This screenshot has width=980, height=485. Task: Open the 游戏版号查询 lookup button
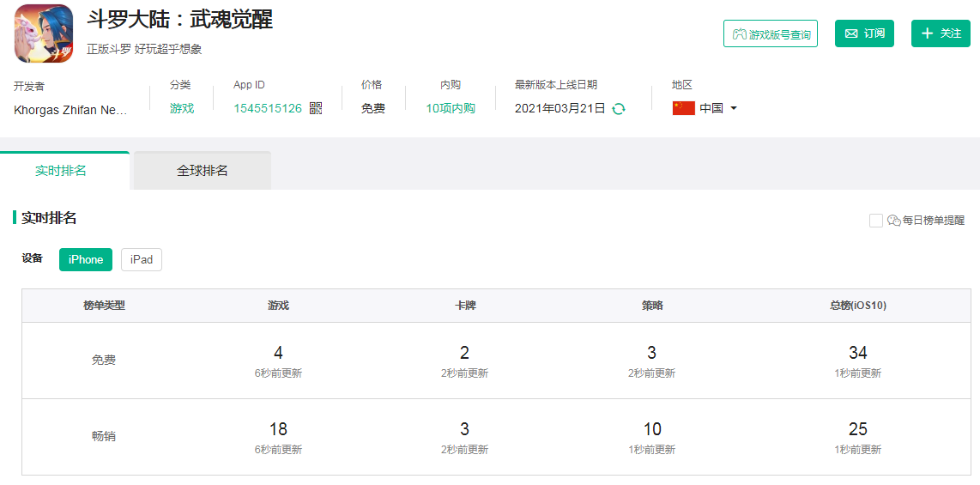coord(771,33)
